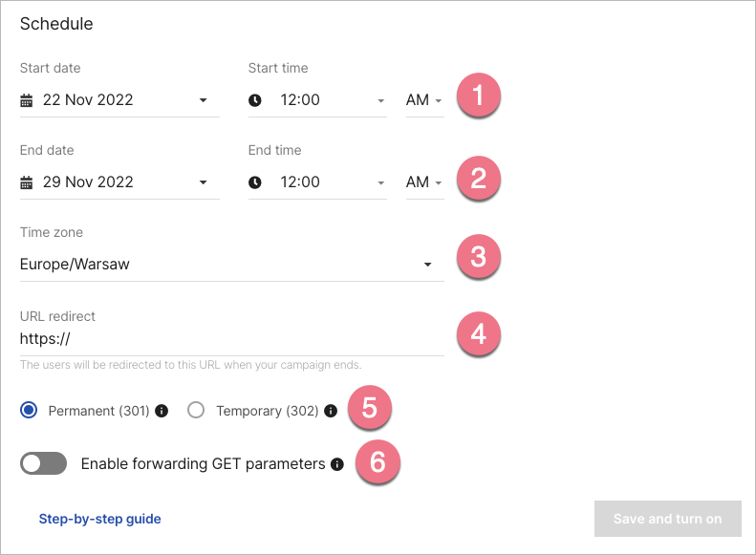
Task: Open the end date dropdown
Action: (x=204, y=182)
